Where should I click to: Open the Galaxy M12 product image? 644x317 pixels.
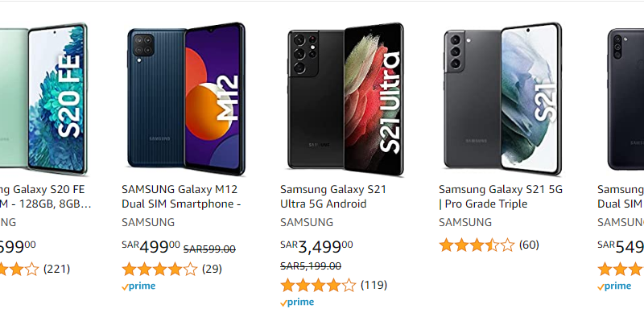tap(187, 99)
